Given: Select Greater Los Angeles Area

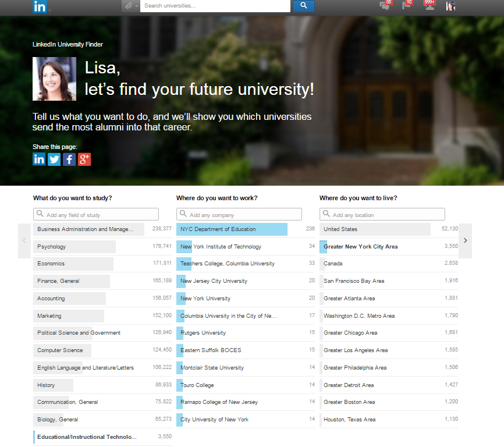Looking at the screenshot, I should coord(389,350).
